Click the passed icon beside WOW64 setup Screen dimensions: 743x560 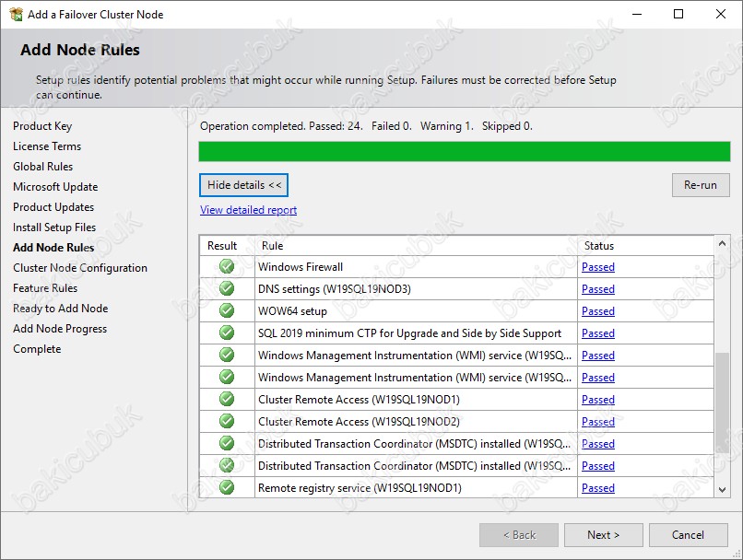coord(227,310)
